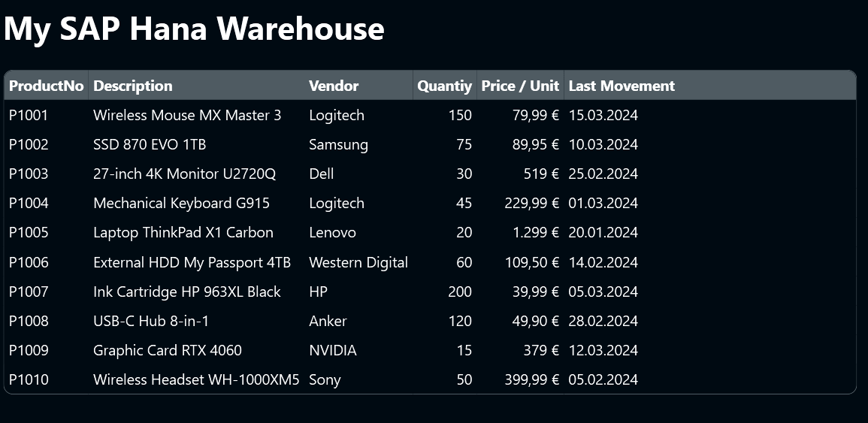Click the ProductNo column header
The height and width of the screenshot is (423, 868).
46,86
